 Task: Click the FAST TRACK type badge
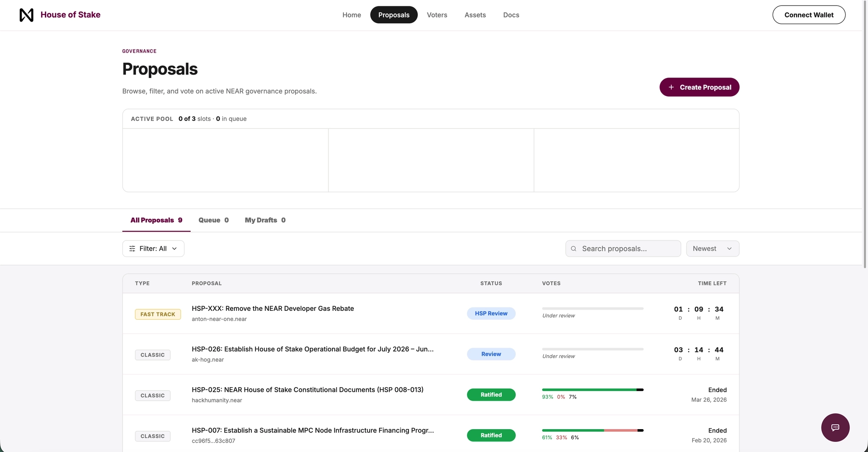click(158, 314)
